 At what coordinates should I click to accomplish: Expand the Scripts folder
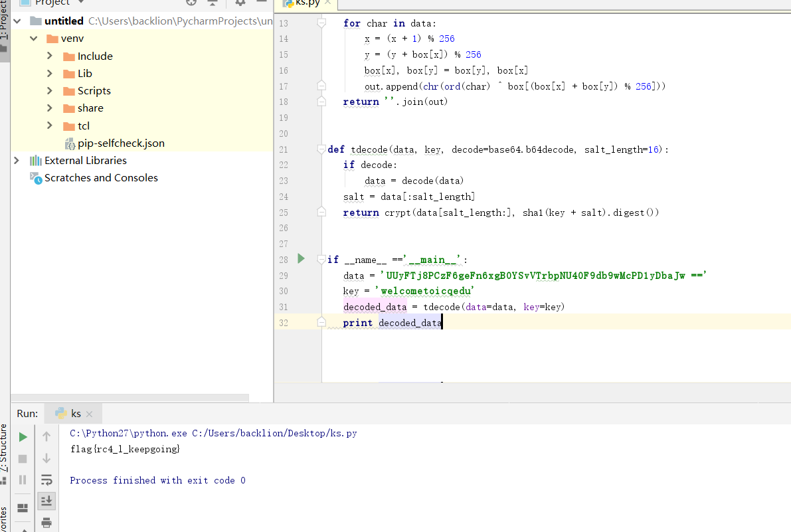pos(49,91)
